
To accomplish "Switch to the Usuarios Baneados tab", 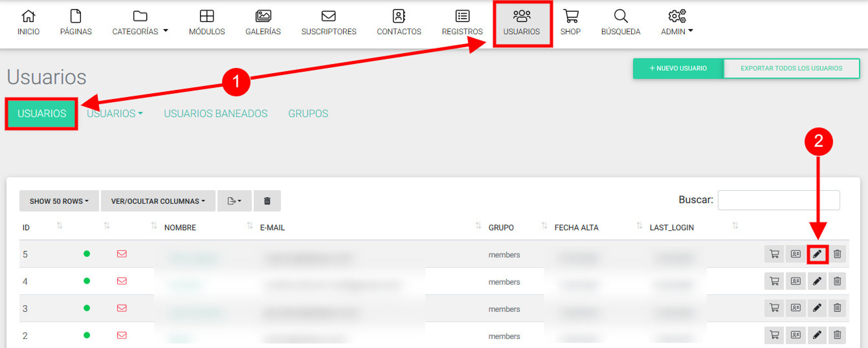I will tap(216, 113).
